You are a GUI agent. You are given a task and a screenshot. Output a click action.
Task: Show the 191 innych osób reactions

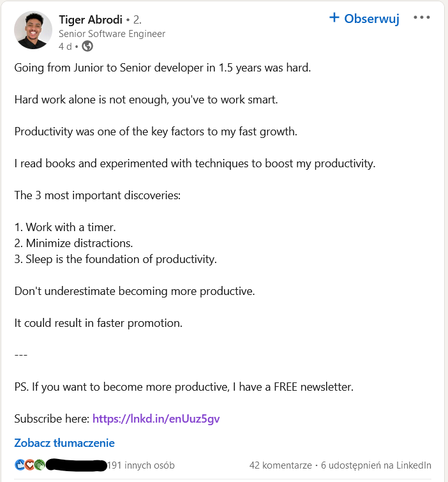(141, 465)
